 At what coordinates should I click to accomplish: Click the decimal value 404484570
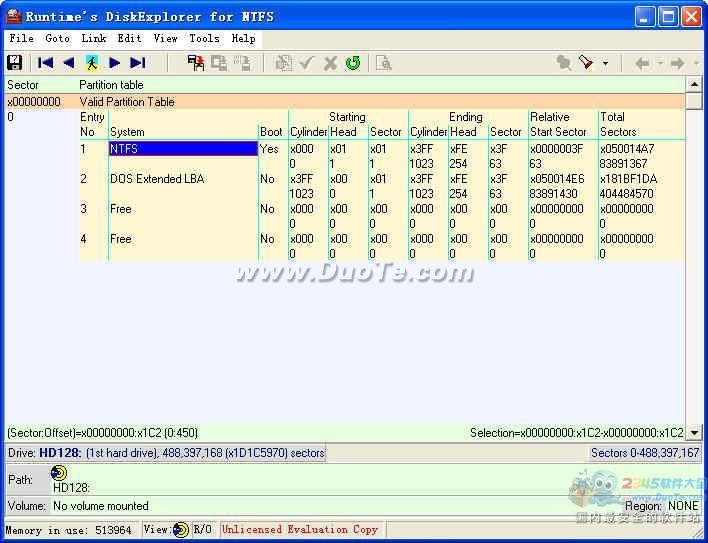tap(626, 194)
